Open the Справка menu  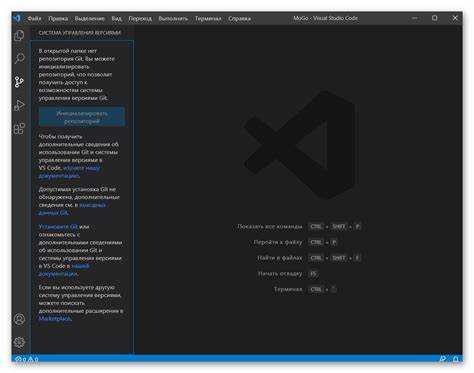click(240, 19)
